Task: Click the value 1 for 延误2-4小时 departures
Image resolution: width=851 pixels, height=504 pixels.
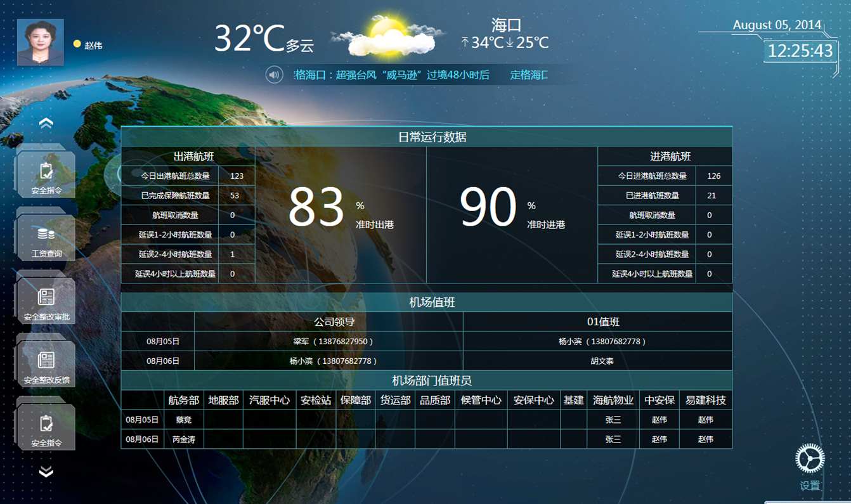Action: pos(233,254)
